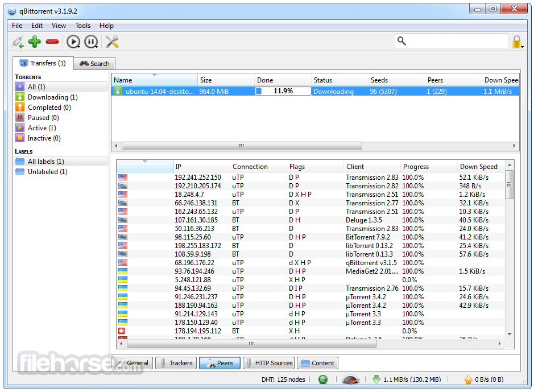Sort peers by the Down Speed column header
Viewport: 534px width, 392px height.
pos(481,167)
